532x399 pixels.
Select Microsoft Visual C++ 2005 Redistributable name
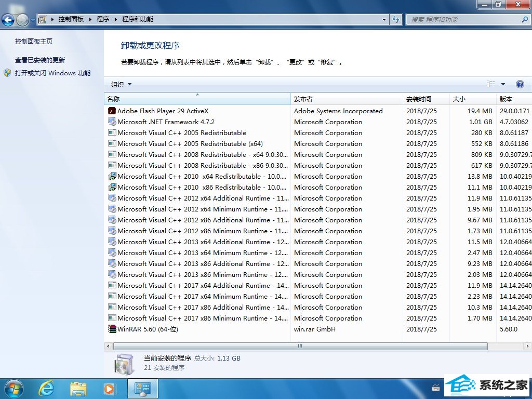[x=182, y=132]
